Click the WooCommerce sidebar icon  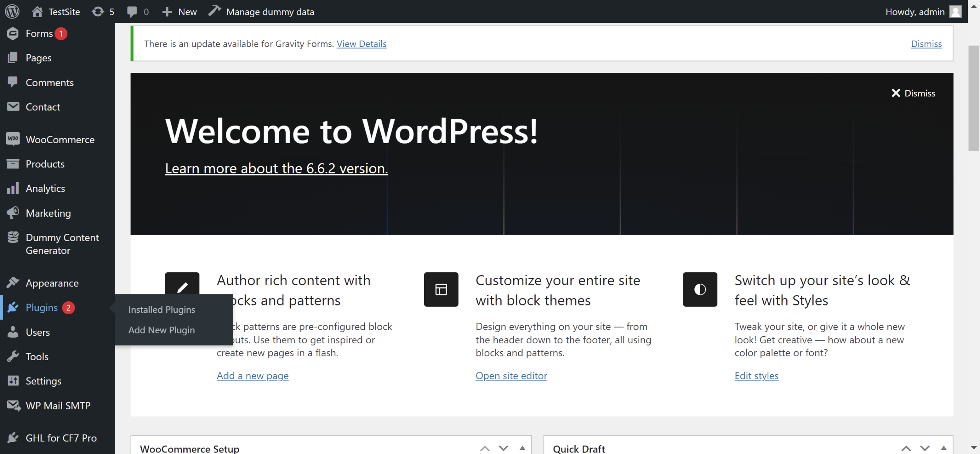coord(13,139)
